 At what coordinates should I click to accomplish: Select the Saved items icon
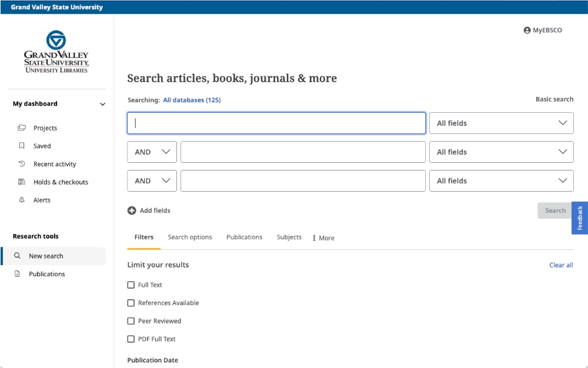pos(21,146)
